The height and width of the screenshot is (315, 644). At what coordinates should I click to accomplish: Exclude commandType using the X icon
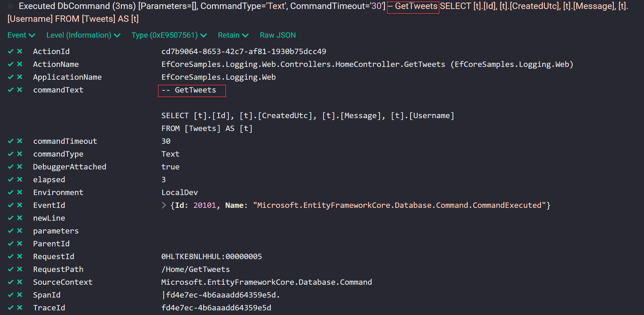[20, 154]
